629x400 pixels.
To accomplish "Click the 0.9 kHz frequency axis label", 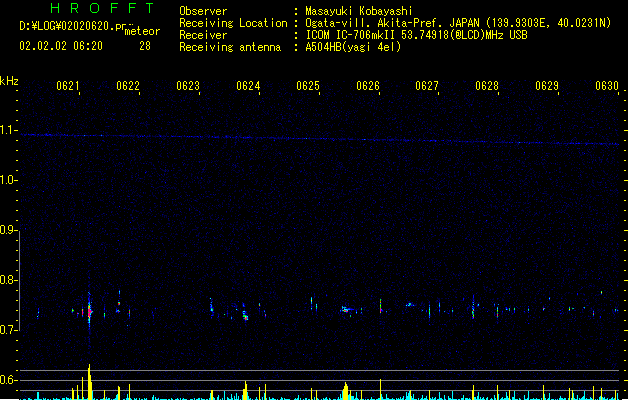I will [8, 230].
